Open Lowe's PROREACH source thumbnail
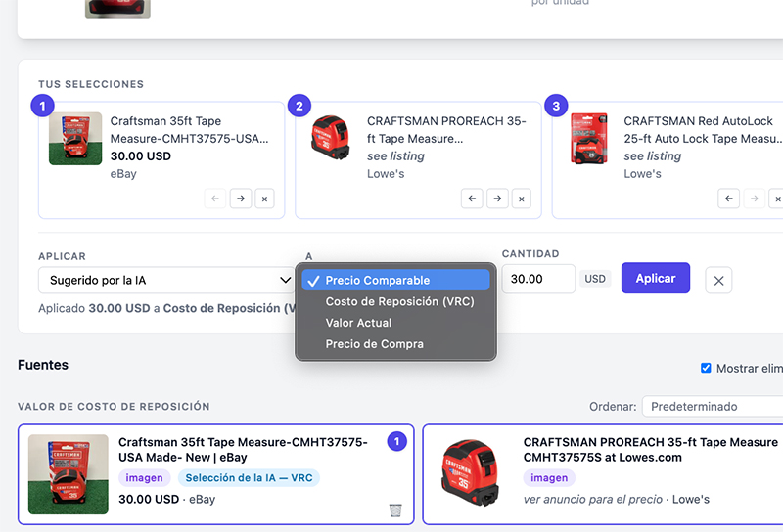783x532 pixels. pyautogui.click(x=470, y=472)
